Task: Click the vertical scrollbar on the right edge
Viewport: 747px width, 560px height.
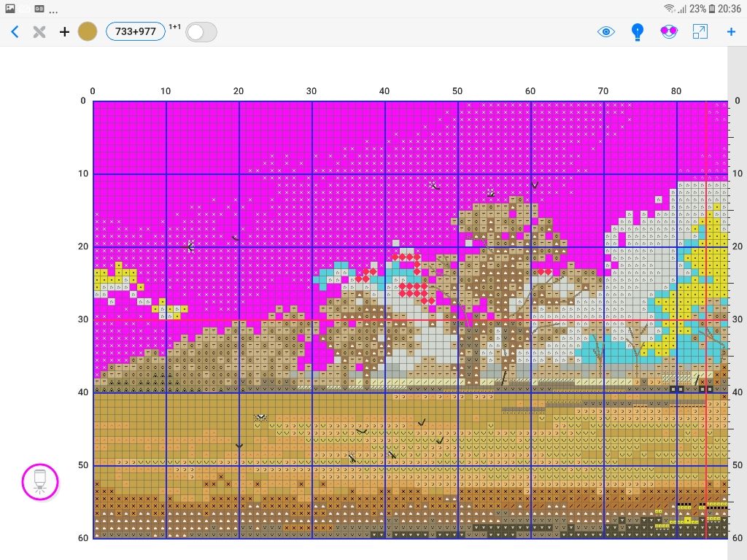Action: tap(737, 292)
